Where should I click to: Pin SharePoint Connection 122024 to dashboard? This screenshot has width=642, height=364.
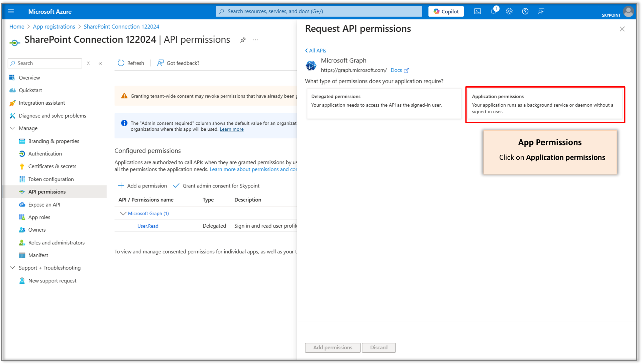243,40
